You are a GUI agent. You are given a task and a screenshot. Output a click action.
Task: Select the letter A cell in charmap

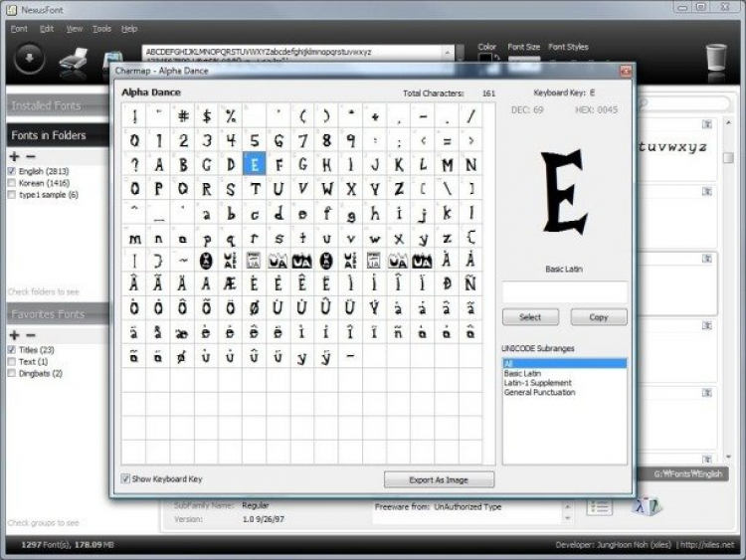(x=158, y=165)
